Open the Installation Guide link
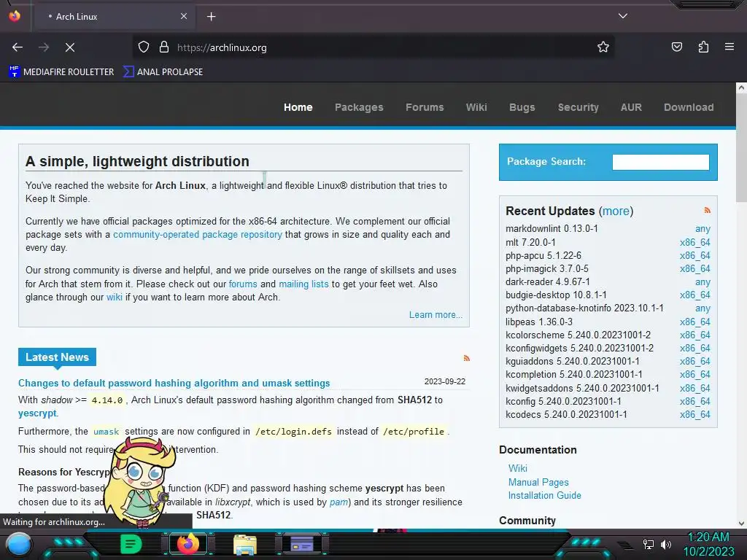This screenshot has width=747, height=560. 544,495
